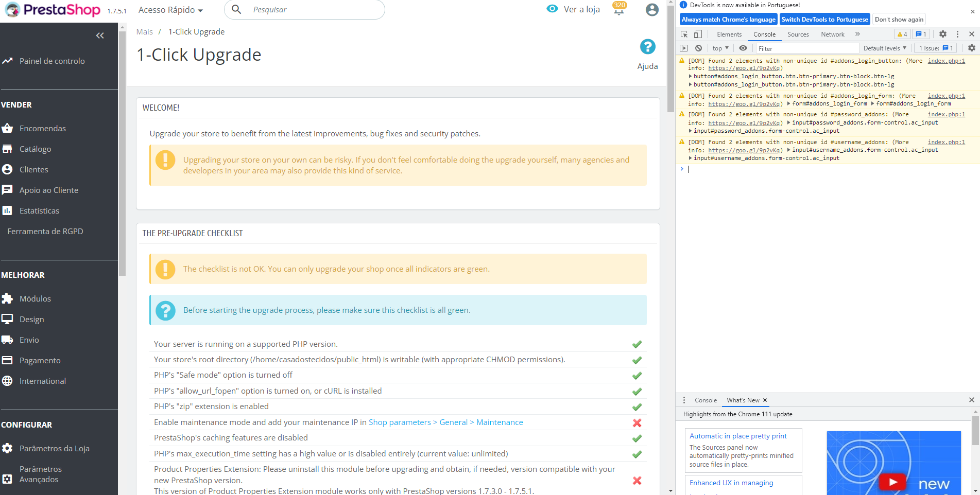Toggle the device toolbar in DevTools
This screenshot has height=495, width=980.
pyautogui.click(x=698, y=33)
